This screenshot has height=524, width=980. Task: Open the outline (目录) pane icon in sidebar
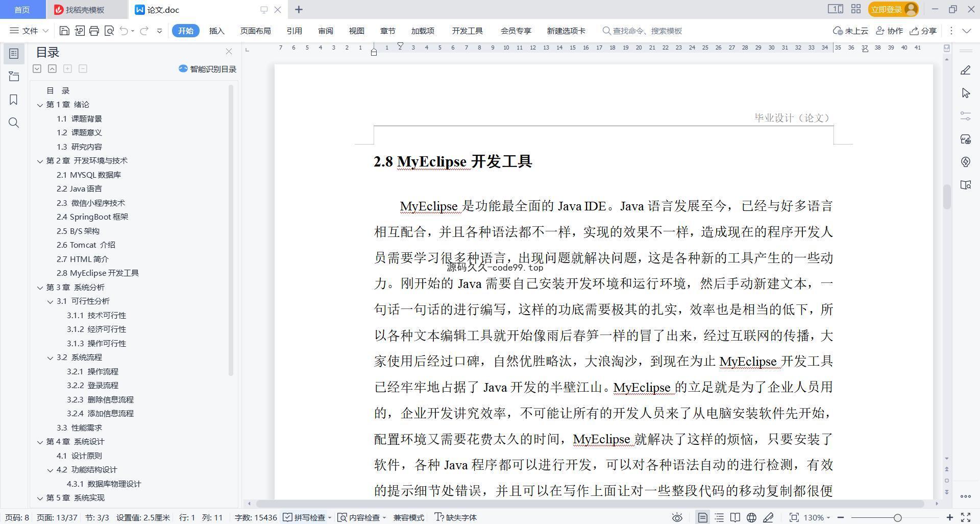coord(14,54)
